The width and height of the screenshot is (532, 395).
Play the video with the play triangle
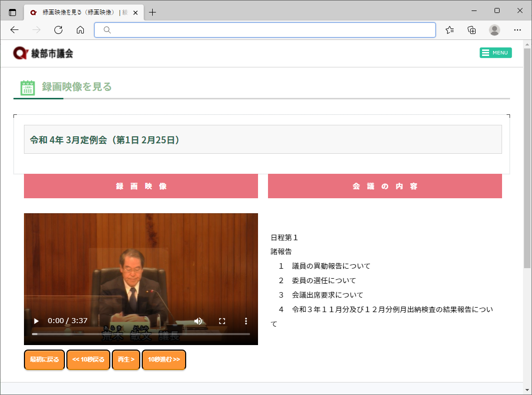coord(36,321)
